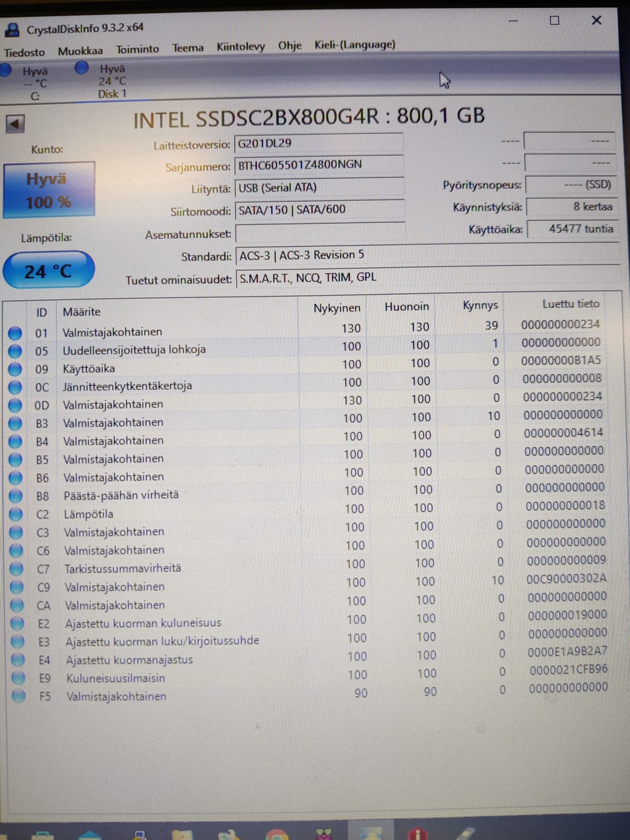The width and height of the screenshot is (630, 840).
Task: Open Teema menu
Action: [x=188, y=48]
